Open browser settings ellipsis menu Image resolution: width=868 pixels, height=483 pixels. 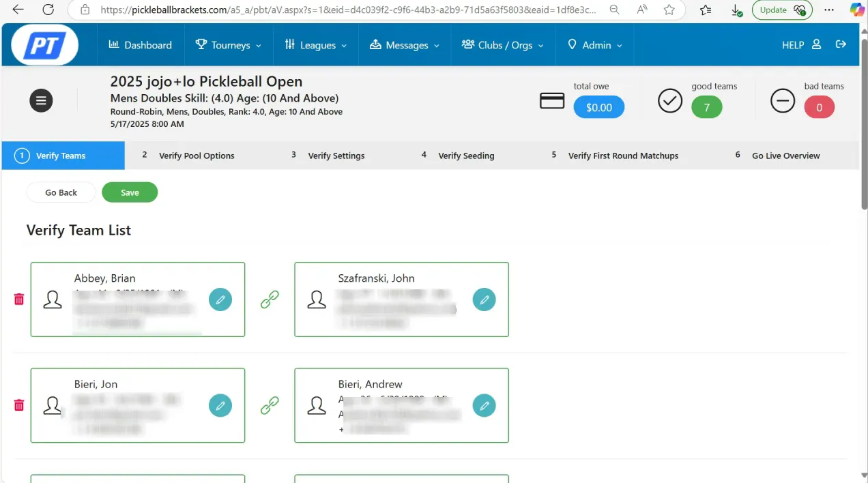coord(829,10)
